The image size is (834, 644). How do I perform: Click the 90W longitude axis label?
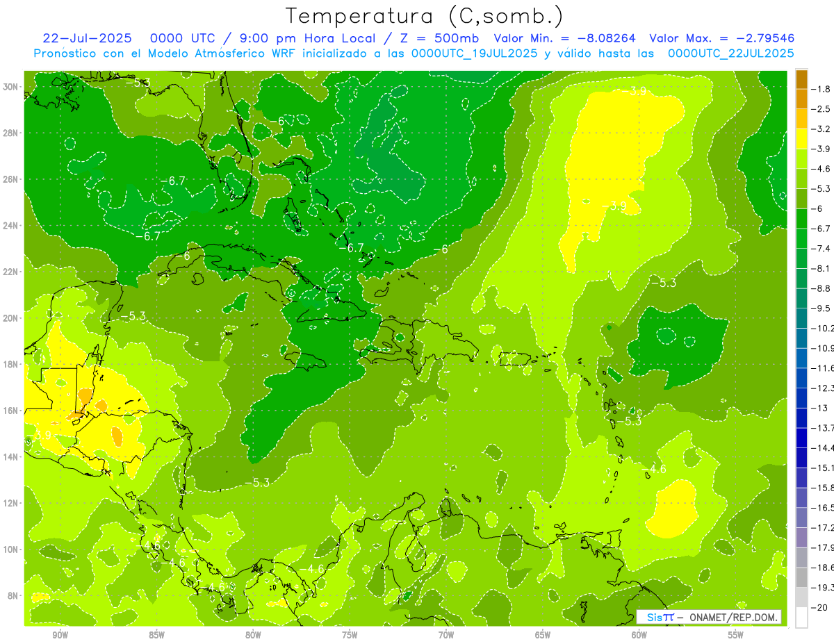point(60,635)
